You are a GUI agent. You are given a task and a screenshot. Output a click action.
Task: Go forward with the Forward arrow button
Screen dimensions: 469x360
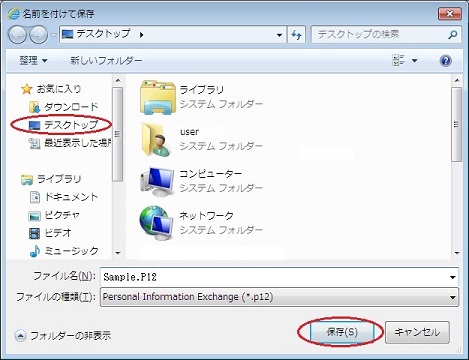tap(39, 34)
